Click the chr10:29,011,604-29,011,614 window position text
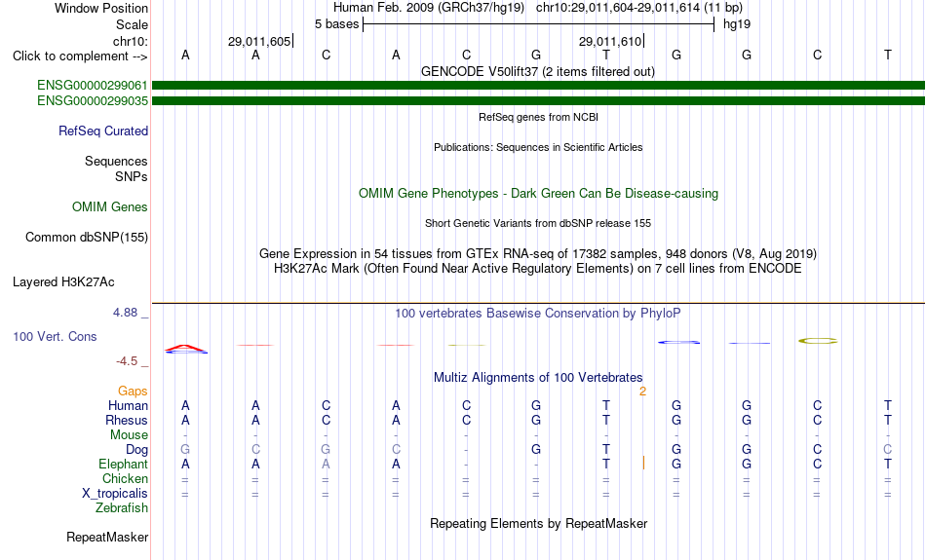Viewport: 926px width, 560px height. pos(639,8)
